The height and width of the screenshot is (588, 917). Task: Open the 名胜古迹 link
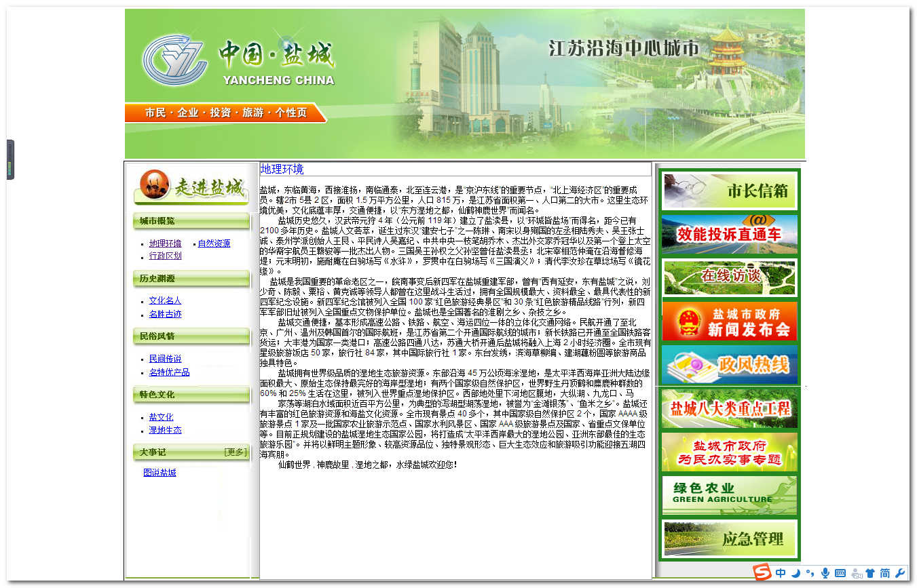tap(166, 314)
